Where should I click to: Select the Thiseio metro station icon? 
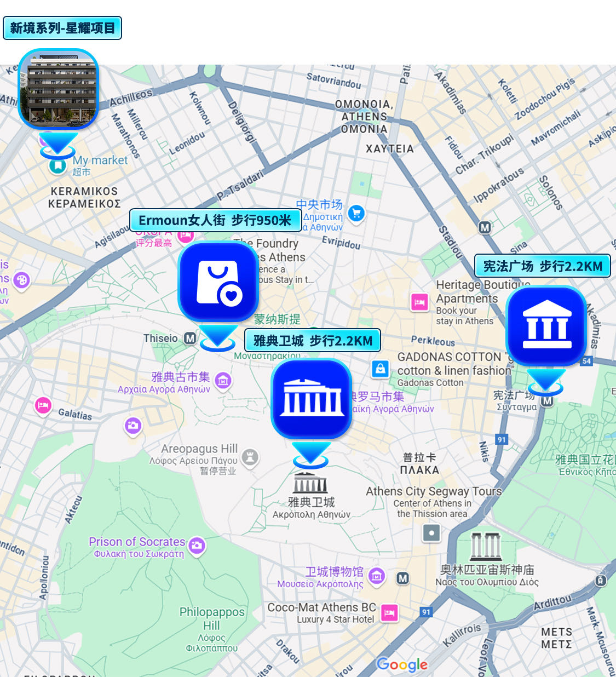pyautogui.click(x=190, y=338)
